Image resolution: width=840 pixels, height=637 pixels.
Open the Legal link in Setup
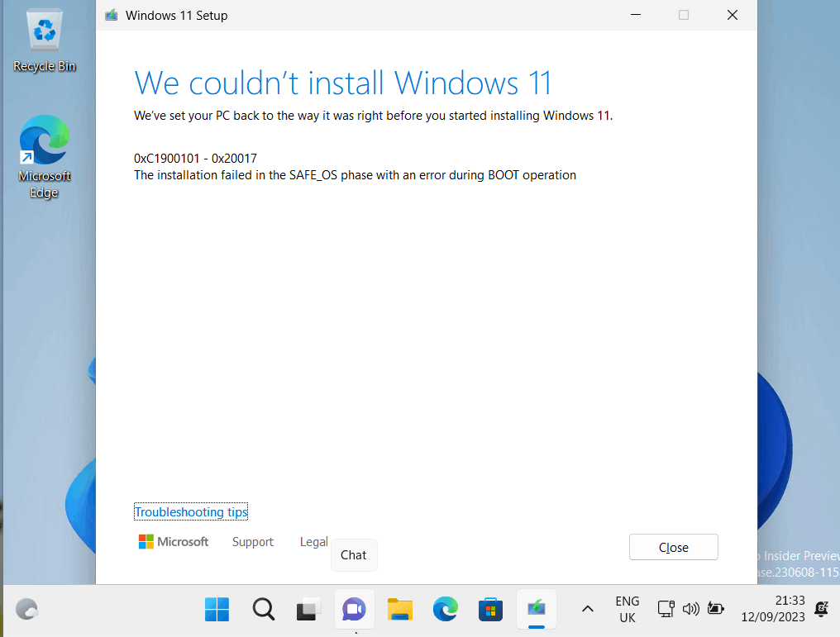(x=313, y=542)
